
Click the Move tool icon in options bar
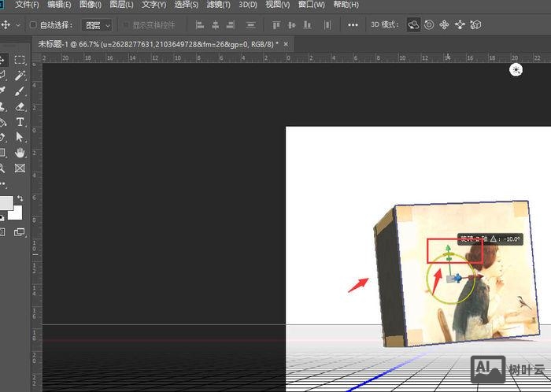click(x=6, y=25)
